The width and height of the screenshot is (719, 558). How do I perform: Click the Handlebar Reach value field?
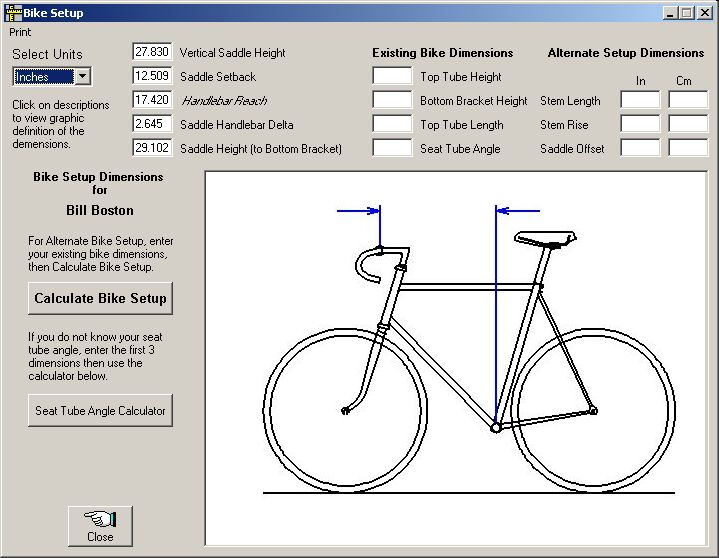point(152,99)
